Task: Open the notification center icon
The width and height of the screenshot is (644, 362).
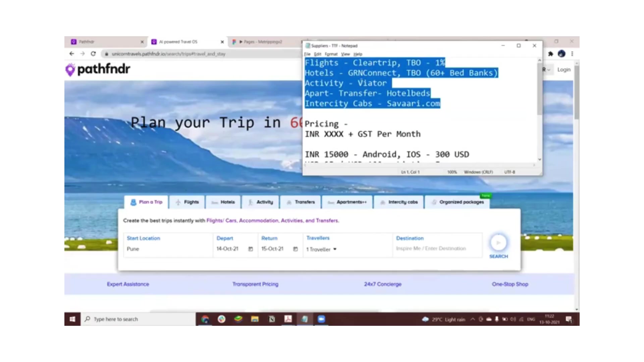Action: 569,319
